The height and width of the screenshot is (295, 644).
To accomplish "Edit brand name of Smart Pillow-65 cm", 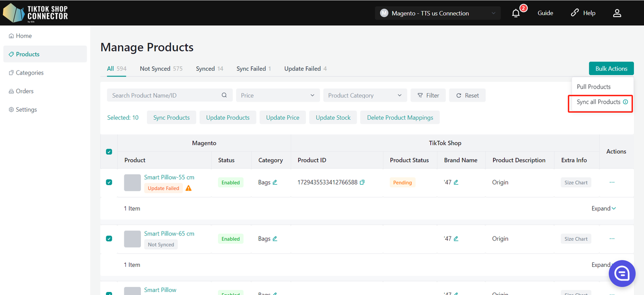I will click(x=456, y=239).
